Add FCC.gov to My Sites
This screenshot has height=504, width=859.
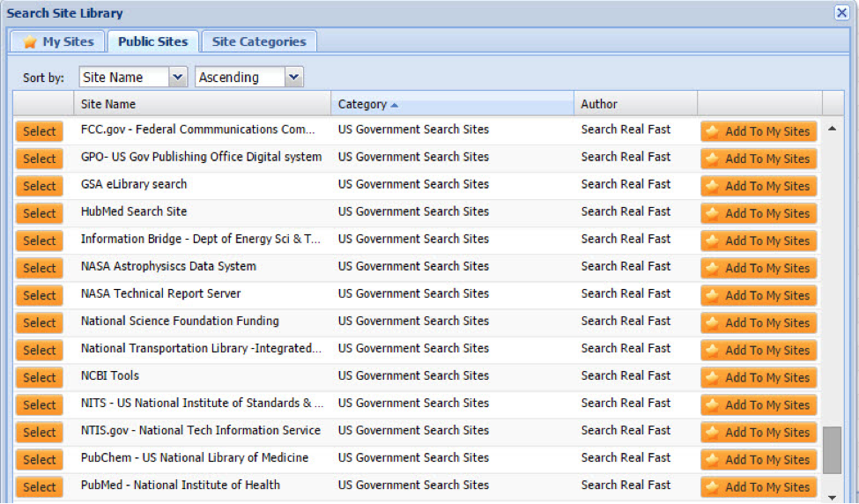pyautogui.click(x=759, y=131)
